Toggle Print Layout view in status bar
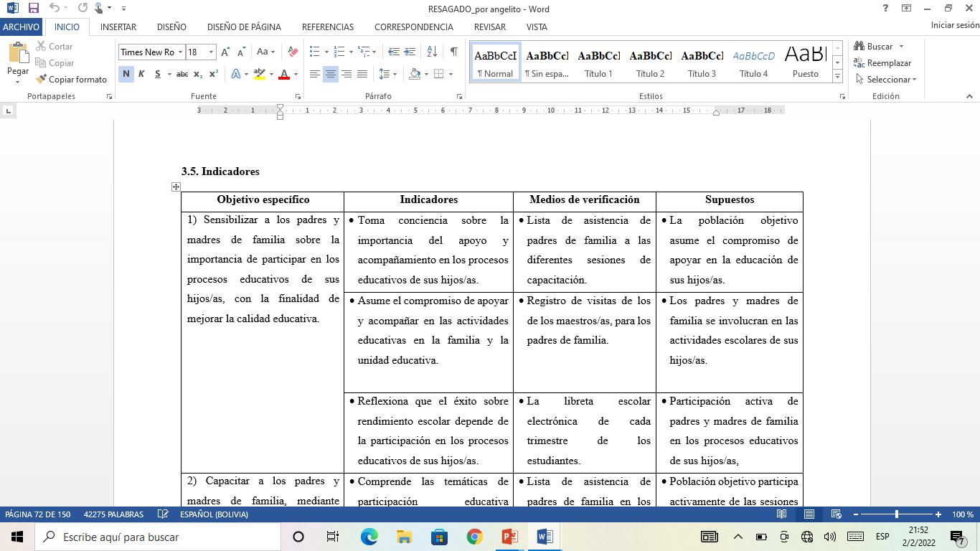 click(809, 514)
